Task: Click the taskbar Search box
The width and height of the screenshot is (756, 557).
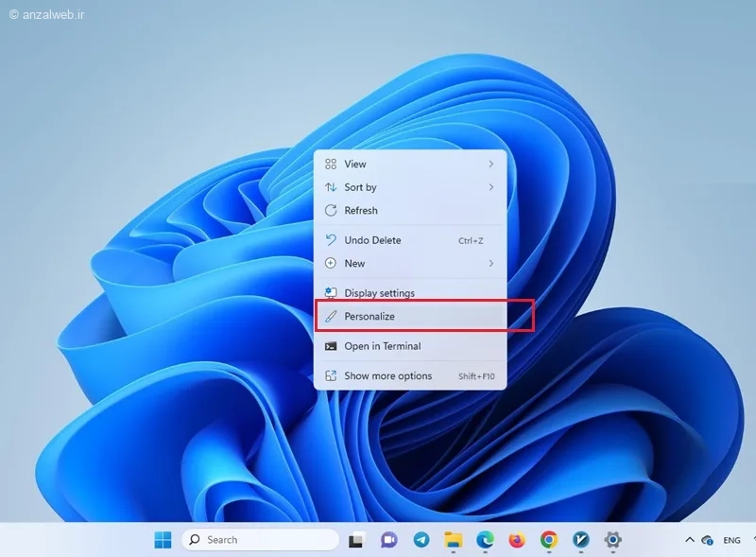Action: point(260,540)
